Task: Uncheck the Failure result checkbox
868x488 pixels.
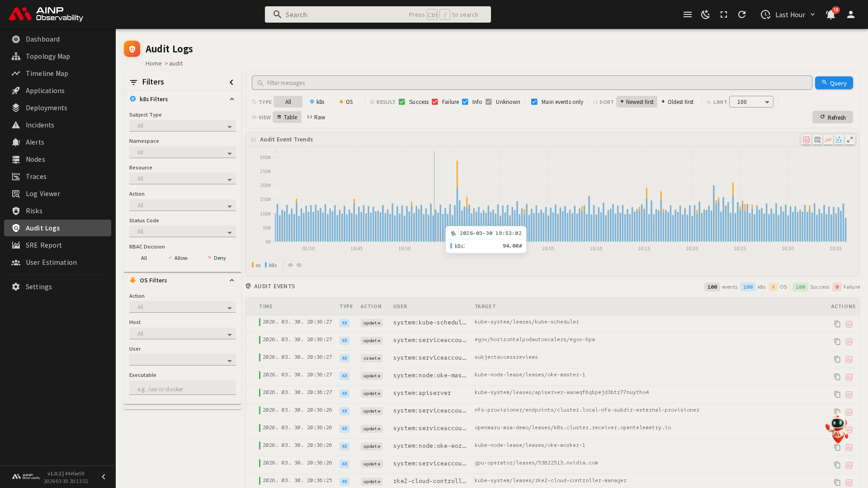Action: click(x=435, y=102)
